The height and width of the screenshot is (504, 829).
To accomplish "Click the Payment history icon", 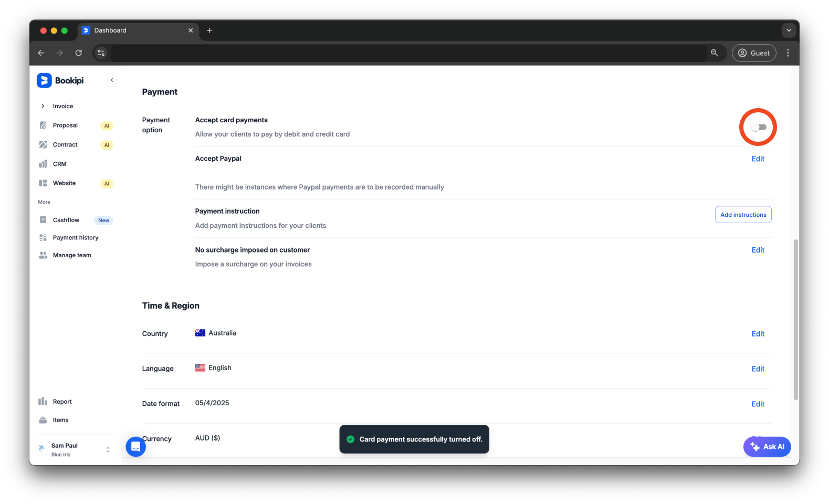I will tap(43, 238).
